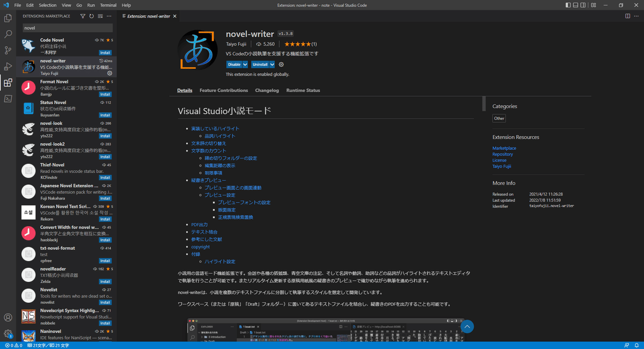
Task: Open the copyright table of contents link
Action: click(x=201, y=247)
